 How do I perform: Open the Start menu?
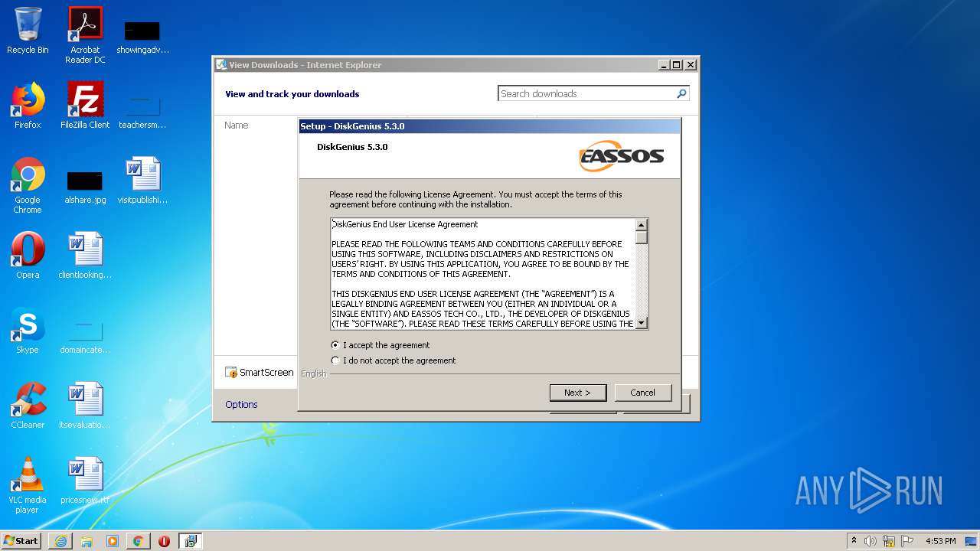[21, 541]
